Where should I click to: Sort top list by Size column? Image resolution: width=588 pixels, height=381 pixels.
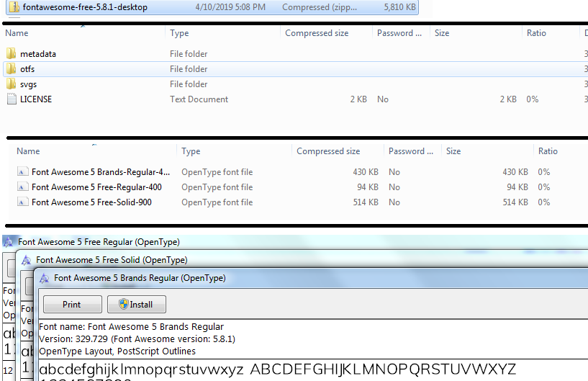coord(442,33)
